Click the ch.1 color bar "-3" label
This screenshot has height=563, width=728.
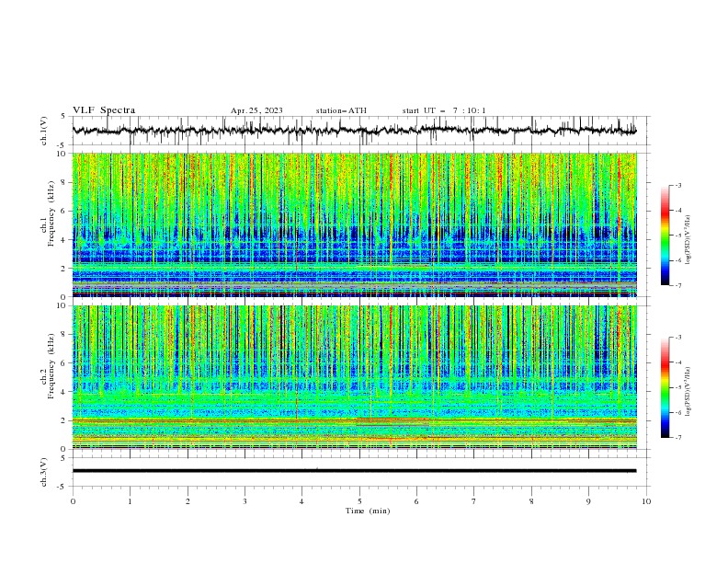[678, 185]
